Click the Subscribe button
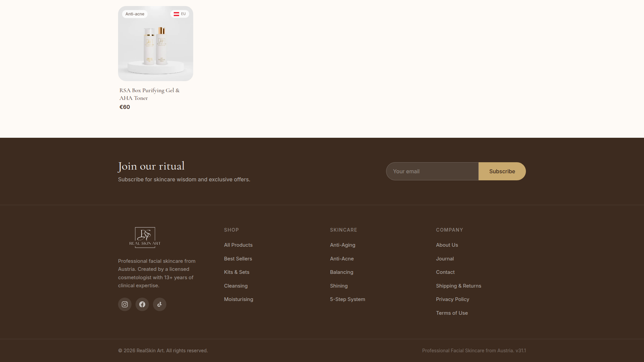This screenshot has width=644, height=362. [502, 171]
